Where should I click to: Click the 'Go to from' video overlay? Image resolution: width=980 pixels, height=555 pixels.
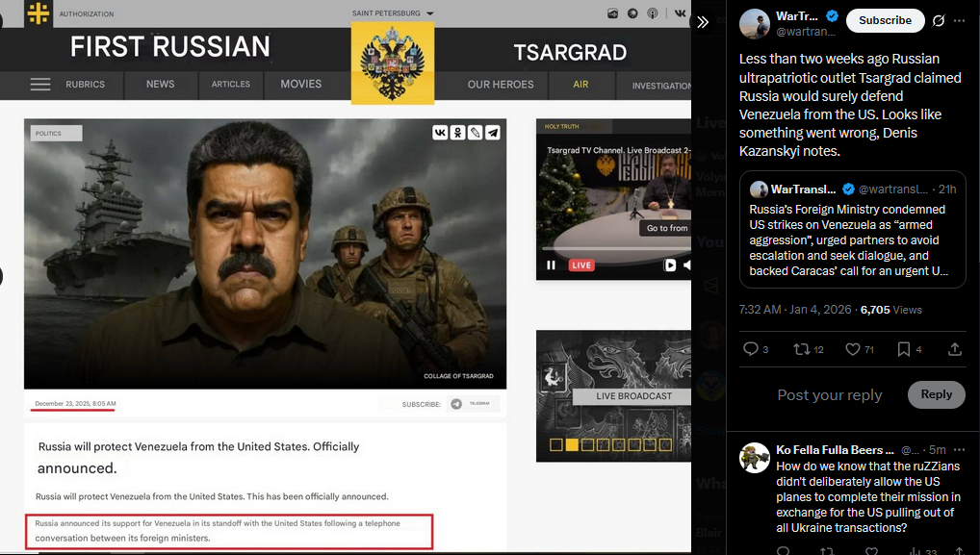pyautogui.click(x=665, y=229)
